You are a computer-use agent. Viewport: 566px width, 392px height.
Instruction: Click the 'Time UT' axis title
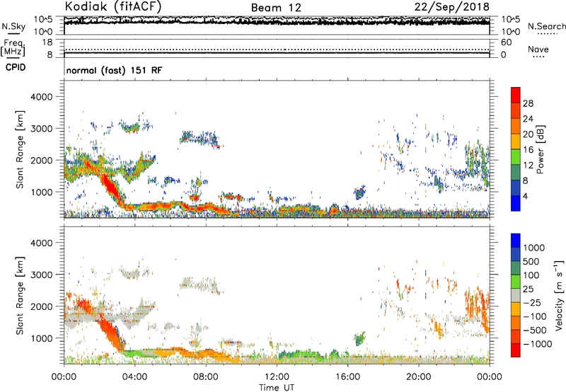click(277, 387)
